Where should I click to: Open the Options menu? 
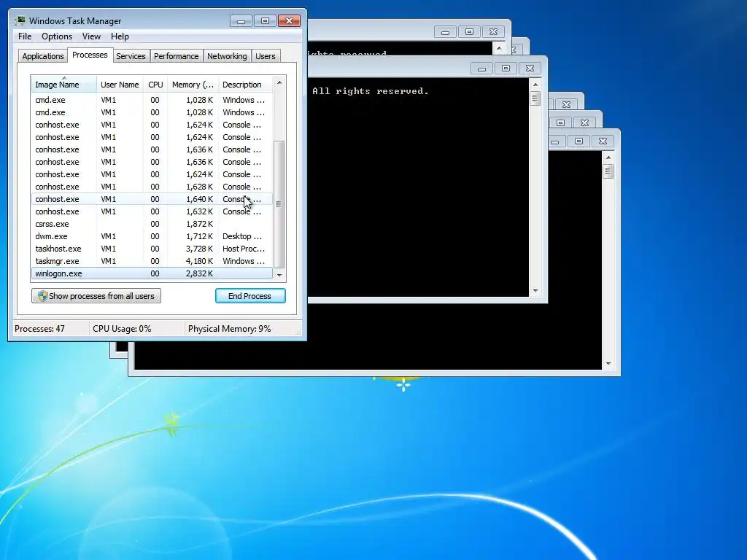[x=57, y=36]
